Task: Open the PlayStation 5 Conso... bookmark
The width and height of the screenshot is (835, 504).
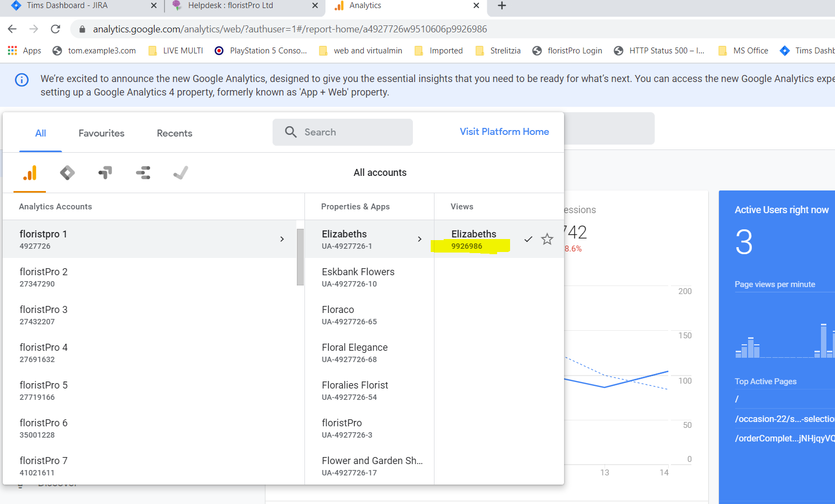Action: (261, 51)
